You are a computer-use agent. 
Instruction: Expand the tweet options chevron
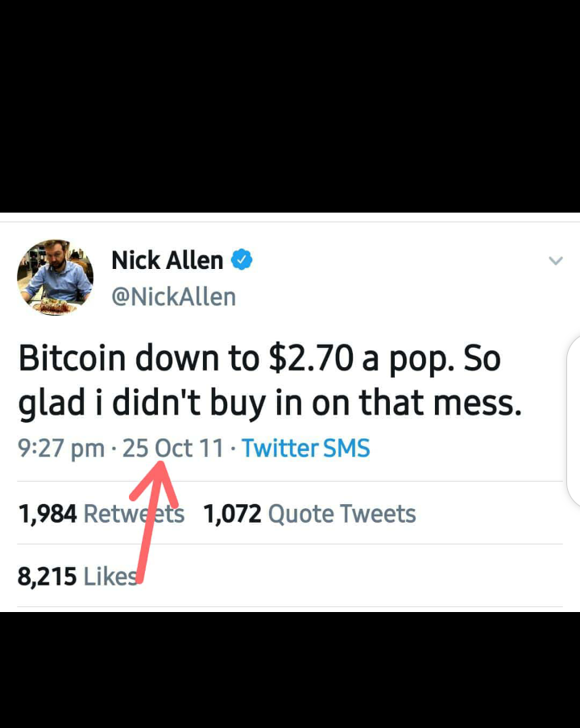tap(555, 260)
